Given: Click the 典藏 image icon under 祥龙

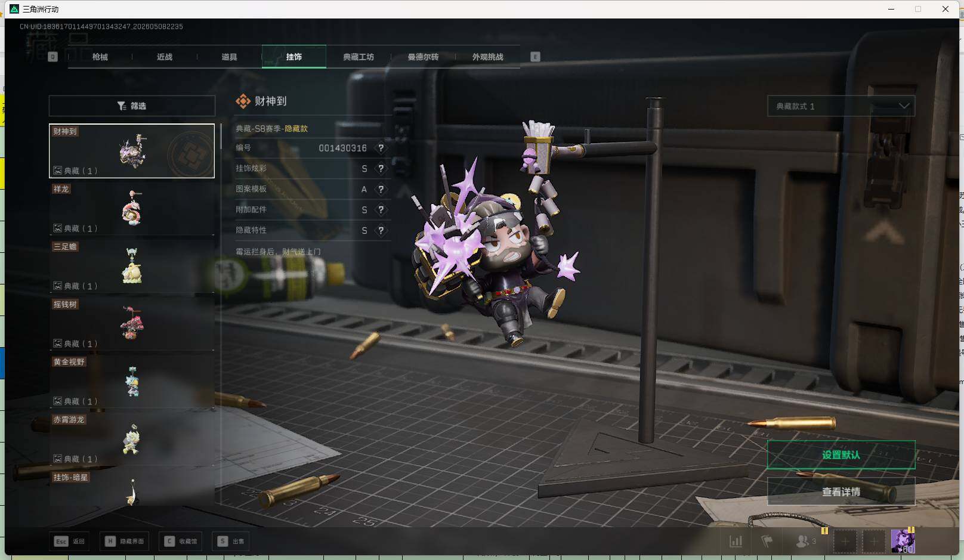Looking at the screenshot, I should pos(58,228).
